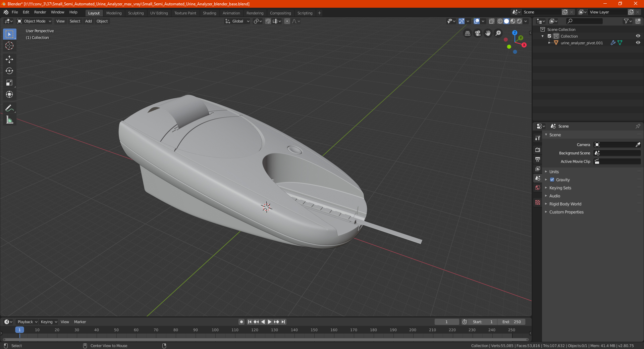The width and height of the screenshot is (644, 349).
Task: Collapse Collection tree in outliner
Action: pyautogui.click(x=543, y=36)
